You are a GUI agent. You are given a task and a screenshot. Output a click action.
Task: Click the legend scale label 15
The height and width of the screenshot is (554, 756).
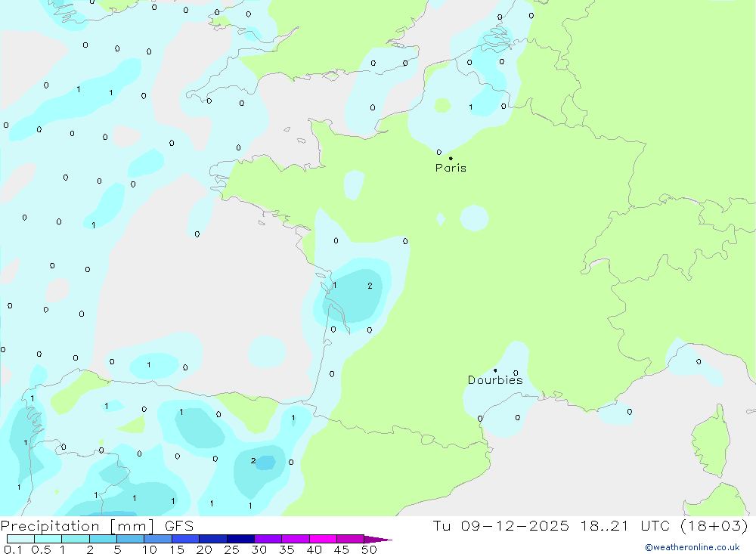click(177, 549)
